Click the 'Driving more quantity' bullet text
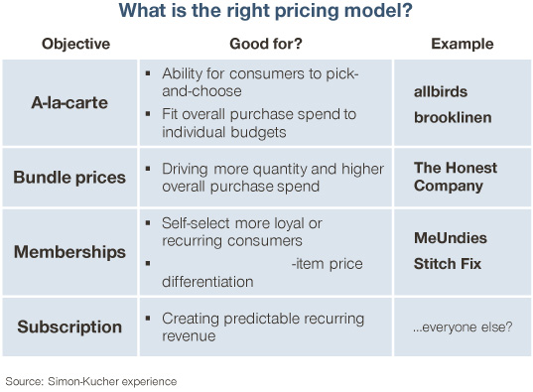Image resolution: width=533 pixels, height=392 pixels. 273,178
